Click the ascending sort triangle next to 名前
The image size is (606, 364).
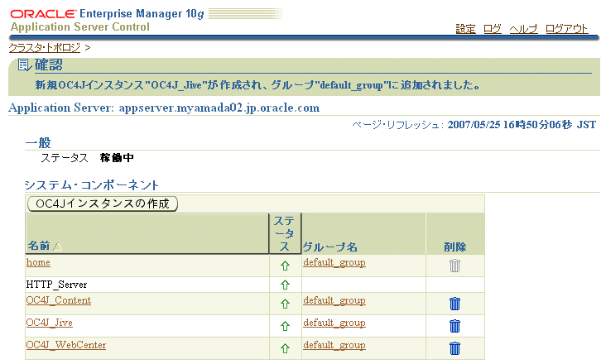point(57,247)
